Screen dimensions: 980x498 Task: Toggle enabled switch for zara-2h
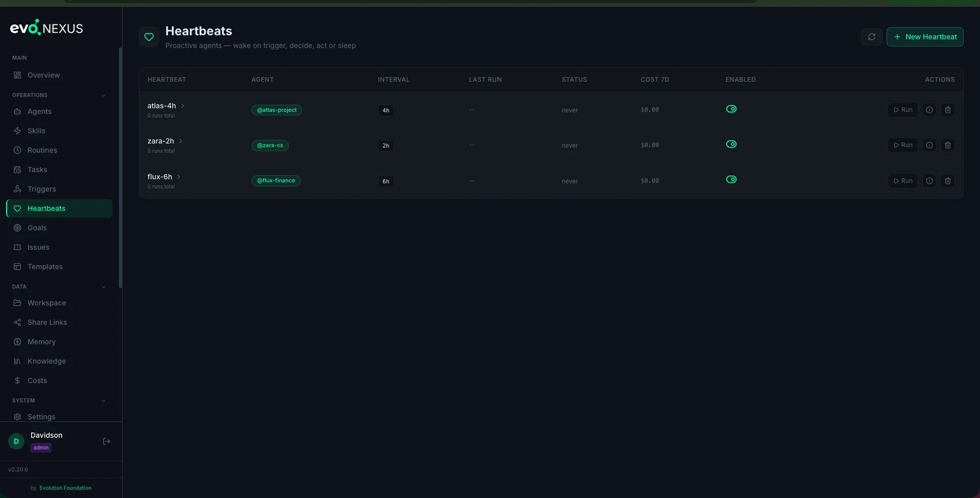pyautogui.click(x=731, y=144)
